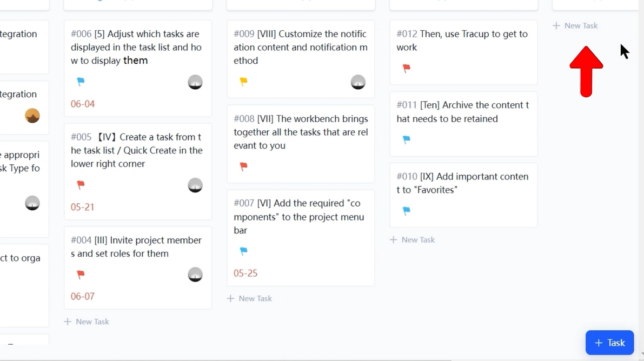Click the blue flag on task #007
The height and width of the screenshot is (361, 644).
click(x=244, y=251)
